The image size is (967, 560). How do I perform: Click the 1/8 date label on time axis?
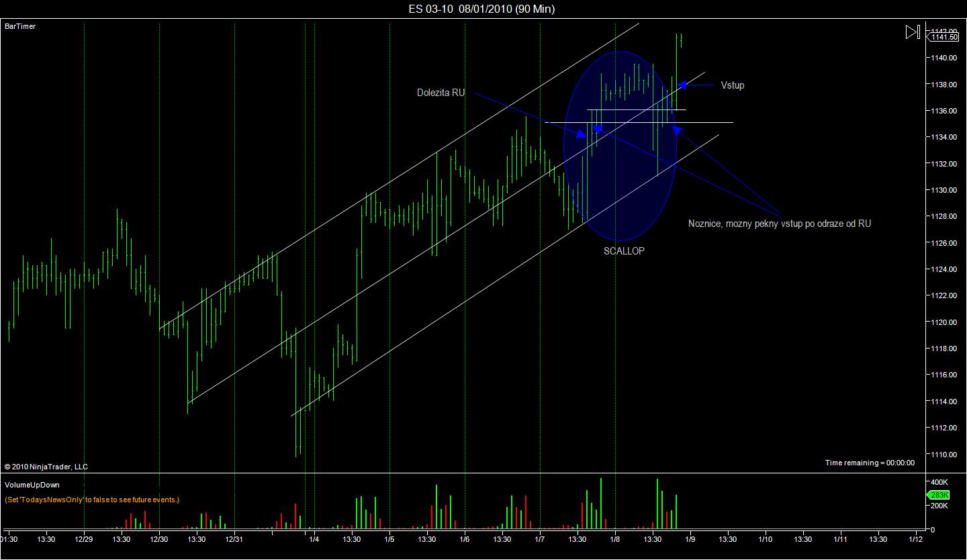[614, 539]
